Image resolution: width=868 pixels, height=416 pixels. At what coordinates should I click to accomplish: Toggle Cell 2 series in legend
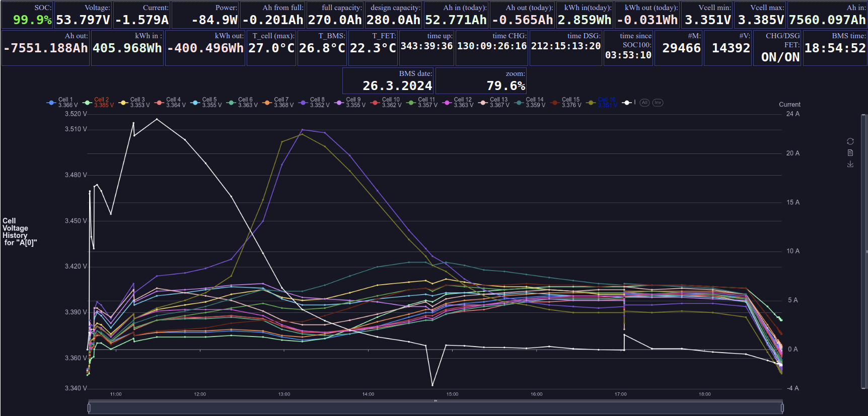tap(98, 102)
